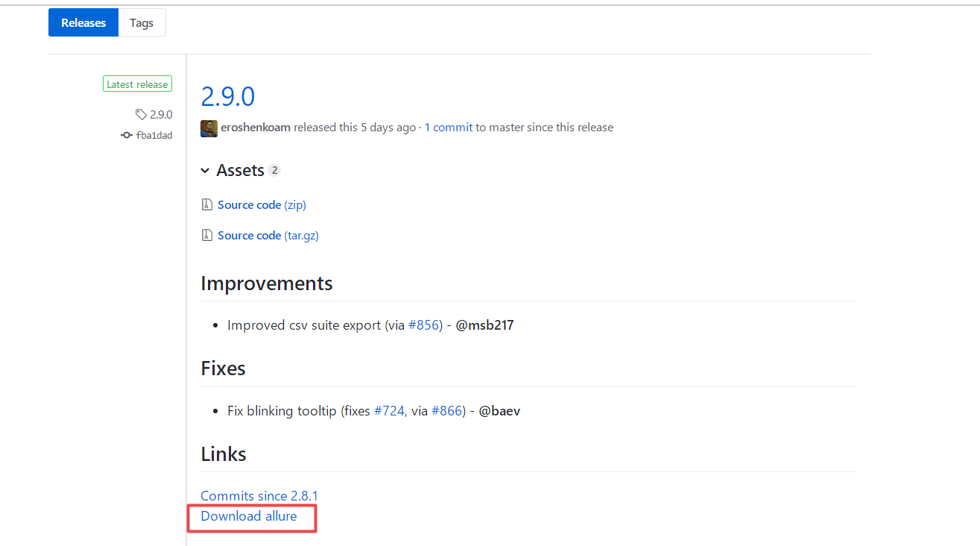Open commit fba1dad
The image size is (980, 546).
[x=154, y=136]
